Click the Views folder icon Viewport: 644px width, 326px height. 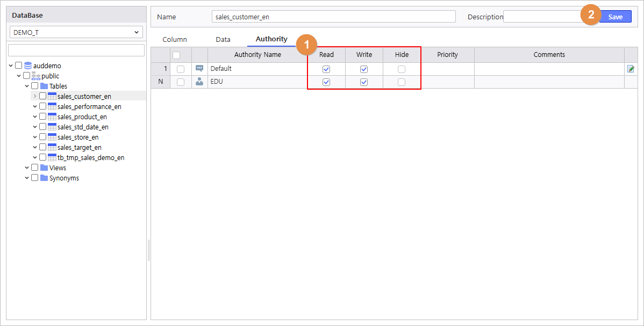44,168
